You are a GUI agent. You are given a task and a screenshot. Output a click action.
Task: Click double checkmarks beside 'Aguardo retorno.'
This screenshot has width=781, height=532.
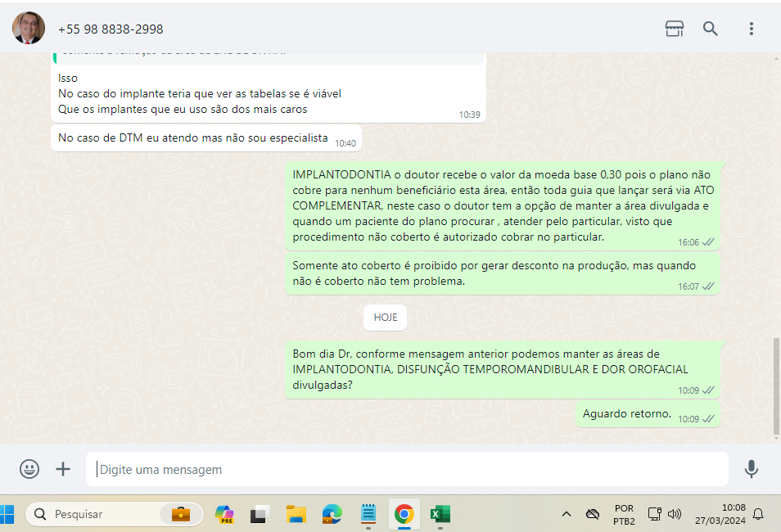[x=708, y=419]
